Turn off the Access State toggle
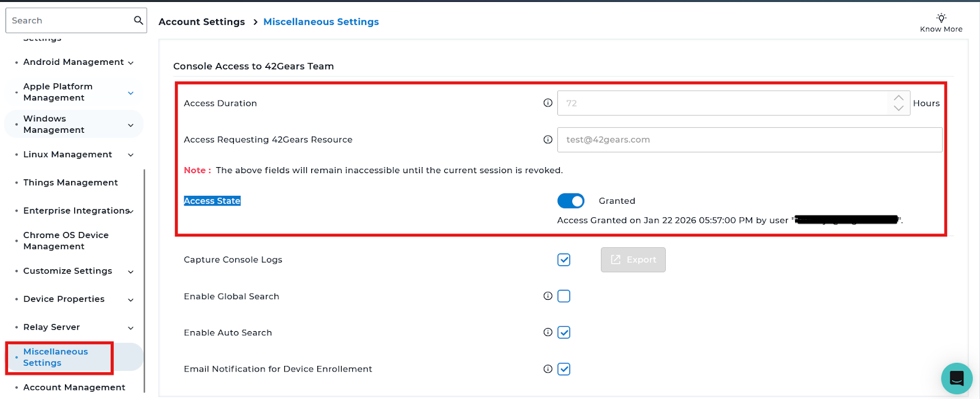980x399 pixels. (570, 201)
